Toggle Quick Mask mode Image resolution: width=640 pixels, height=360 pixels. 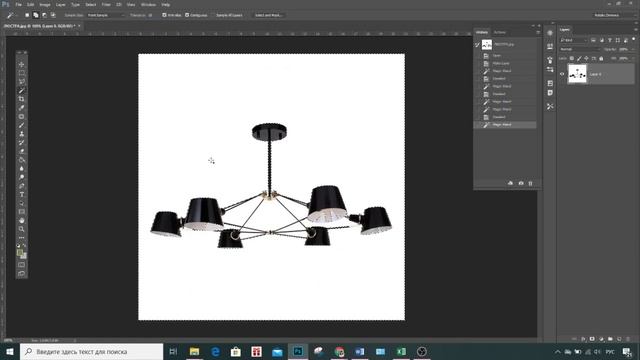click(22, 264)
